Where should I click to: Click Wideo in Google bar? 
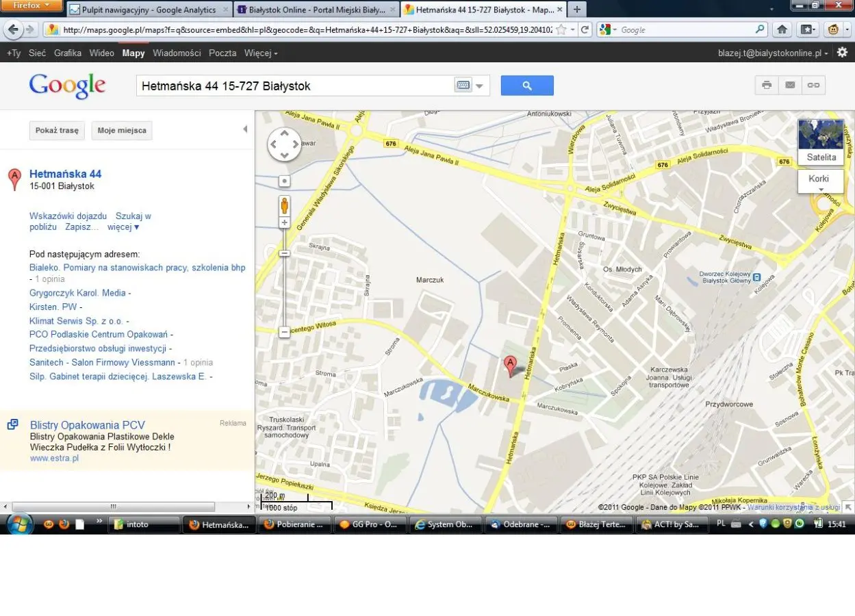tap(102, 53)
